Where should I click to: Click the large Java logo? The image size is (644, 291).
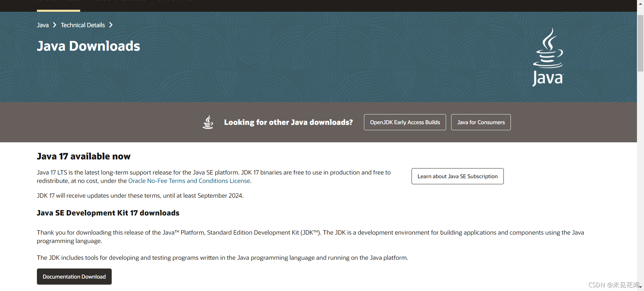(x=548, y=57)
